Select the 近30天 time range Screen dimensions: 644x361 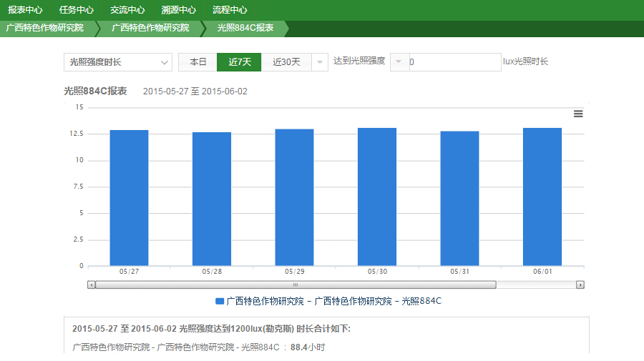pyautogui.click(x=286, y=62)
